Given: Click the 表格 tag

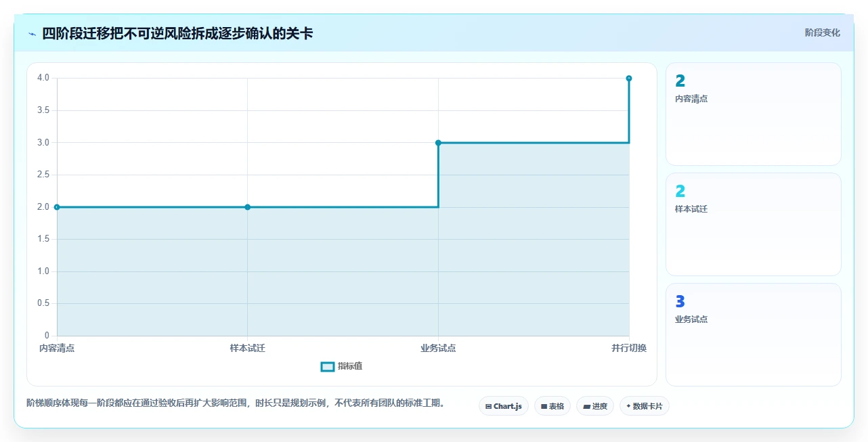Looking at the screenshot, I should click(552, 406).
